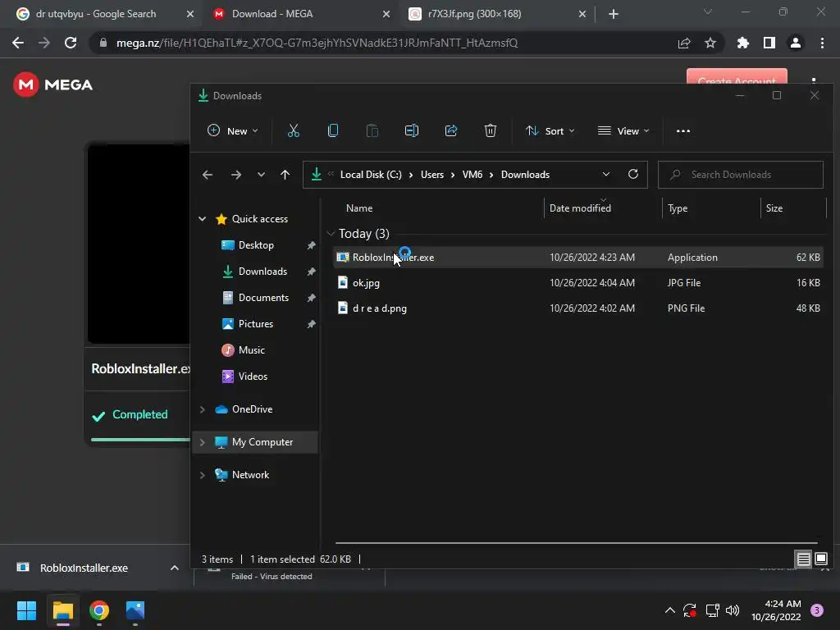Viewport: 840px width, 630px height.
Task: Open download item options chevron for RobloxInstaller.exe
Action: click(x=175, y=568)
